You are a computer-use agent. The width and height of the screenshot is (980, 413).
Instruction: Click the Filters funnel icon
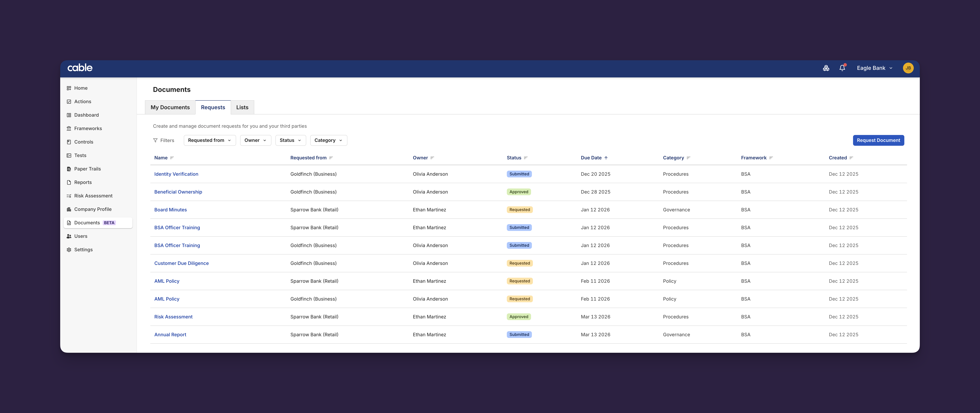pos(155,141)
